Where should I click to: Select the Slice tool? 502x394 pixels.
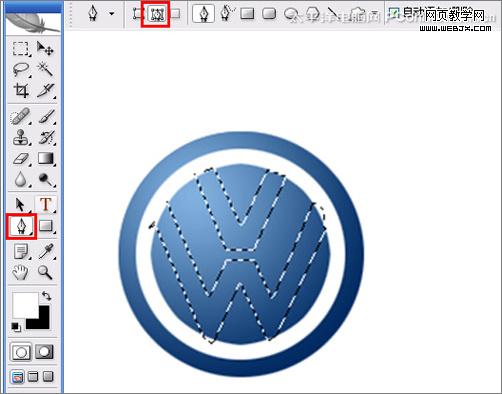pyautogui.click(x=45, y=90)
